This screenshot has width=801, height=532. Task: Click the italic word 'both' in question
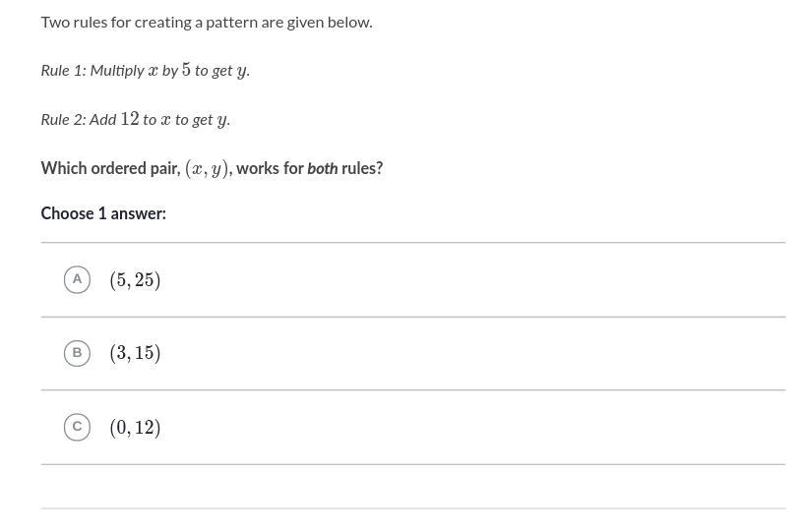323,168
